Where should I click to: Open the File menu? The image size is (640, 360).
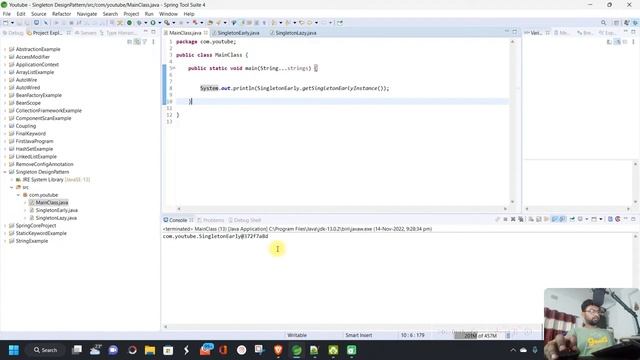7,14
